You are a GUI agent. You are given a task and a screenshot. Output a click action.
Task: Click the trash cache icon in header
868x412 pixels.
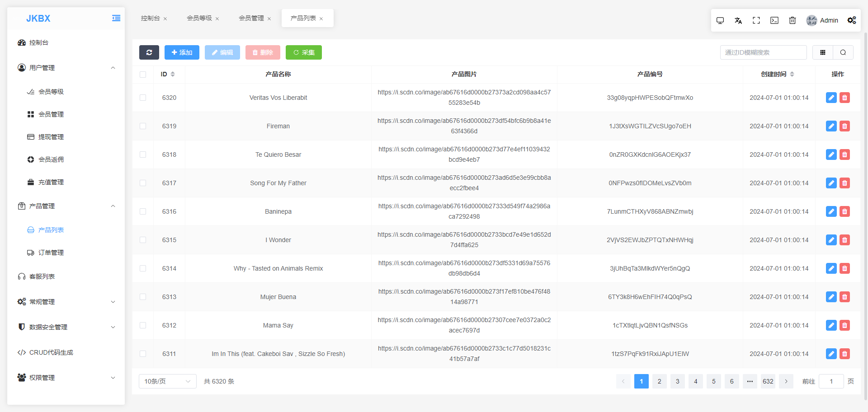coord(793,20)
